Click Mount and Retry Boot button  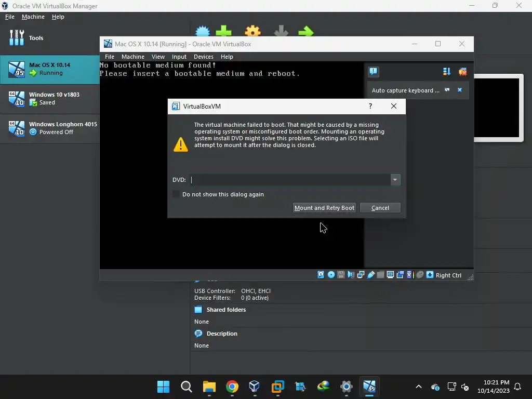point(324,208)
